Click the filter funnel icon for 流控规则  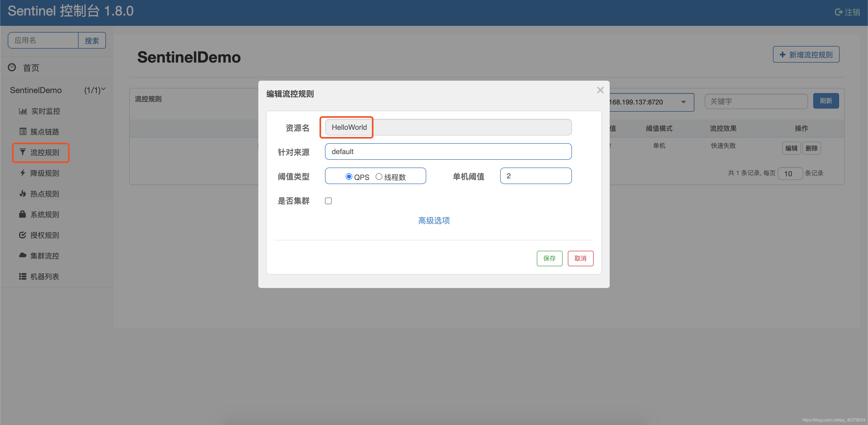click(x=22, y=152)
